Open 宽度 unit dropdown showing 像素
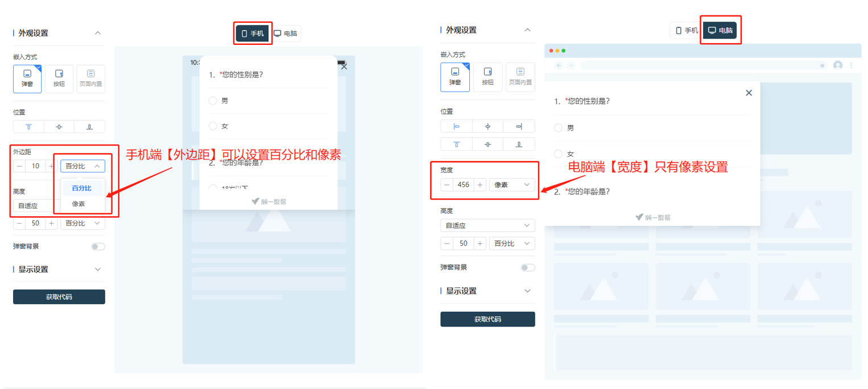 (512, 185)
